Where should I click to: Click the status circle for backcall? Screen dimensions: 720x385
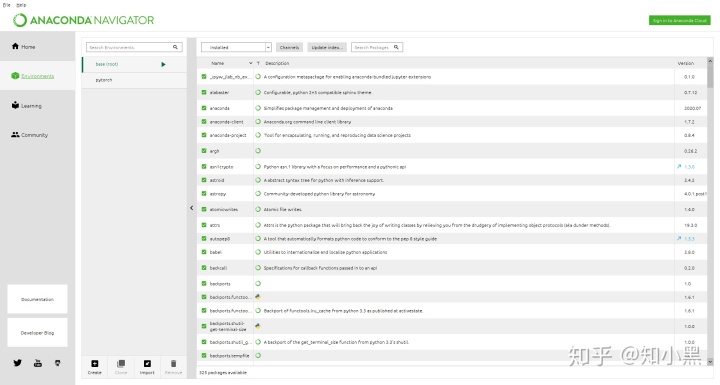click(x=258, y=267)
